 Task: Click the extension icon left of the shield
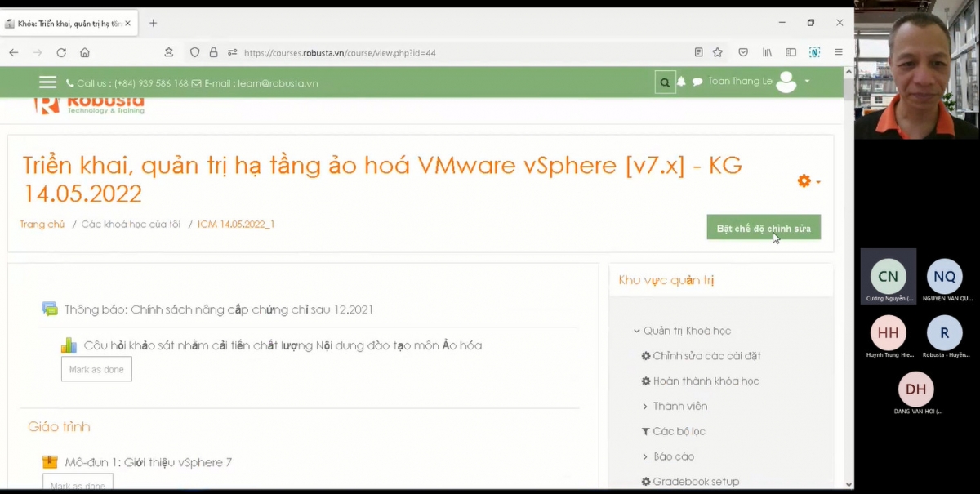[169, 52]
